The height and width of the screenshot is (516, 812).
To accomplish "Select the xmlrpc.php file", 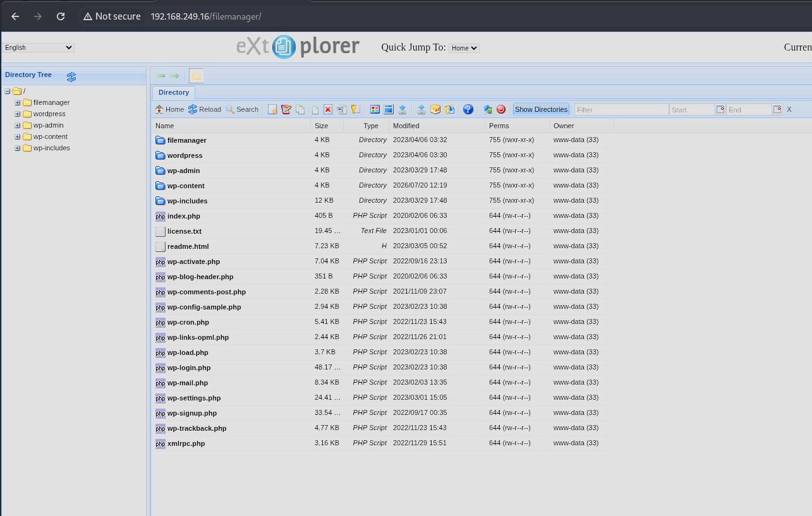I will click(379, 443).
